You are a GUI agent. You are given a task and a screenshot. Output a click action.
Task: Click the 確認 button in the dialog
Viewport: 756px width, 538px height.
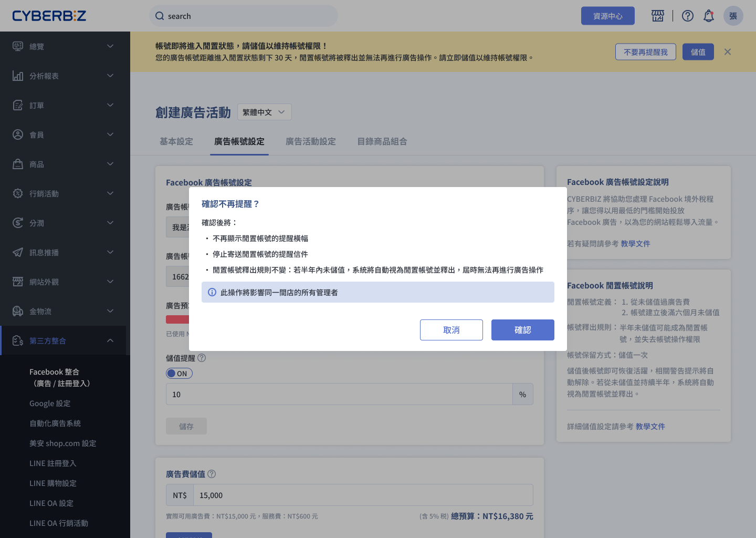(x=522, y=330)
